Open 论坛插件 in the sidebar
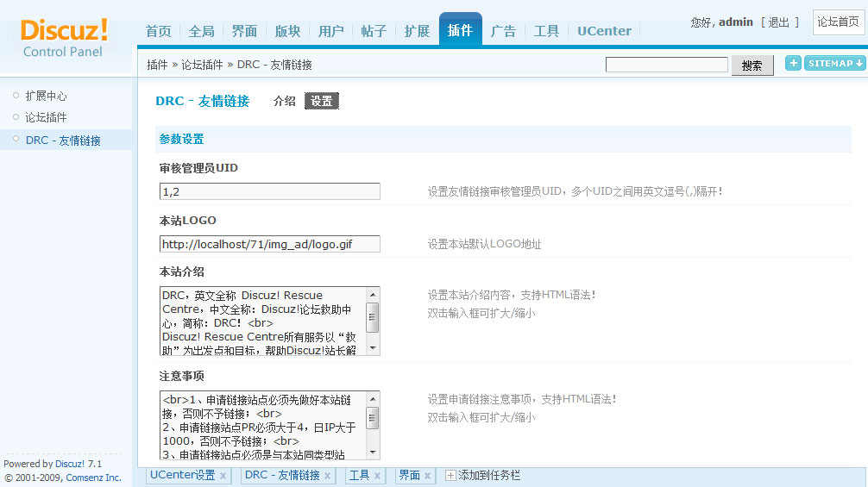The width and height of the screenshot is (868, 487). [46, 117]
